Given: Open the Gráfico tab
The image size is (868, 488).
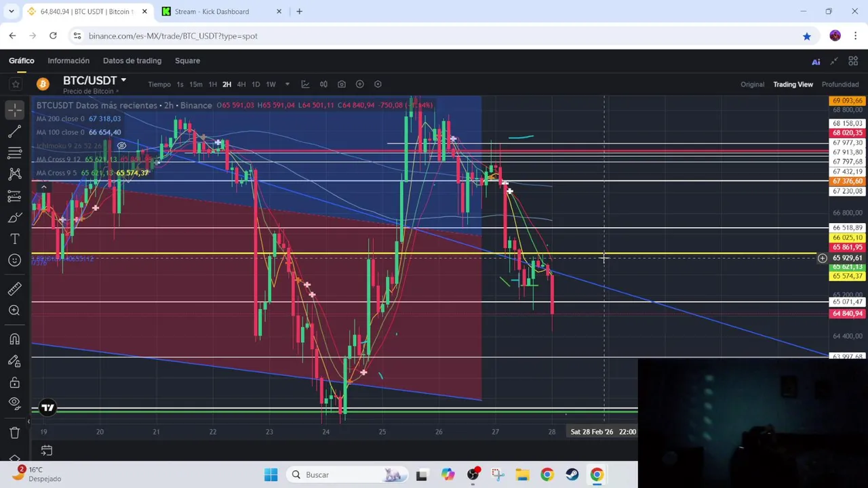Looking at the screenshot, I should pos(22,60).
